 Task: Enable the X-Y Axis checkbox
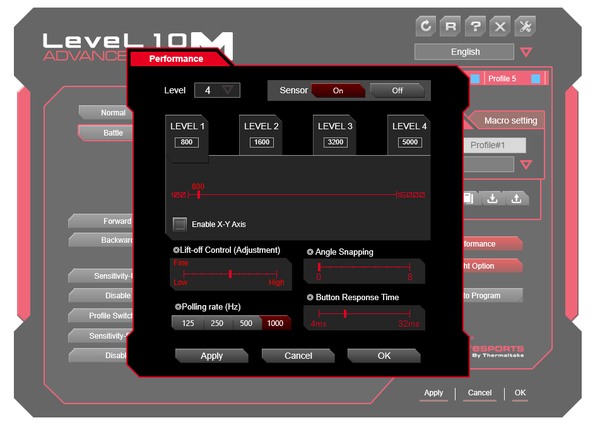(x=179, y=224)
